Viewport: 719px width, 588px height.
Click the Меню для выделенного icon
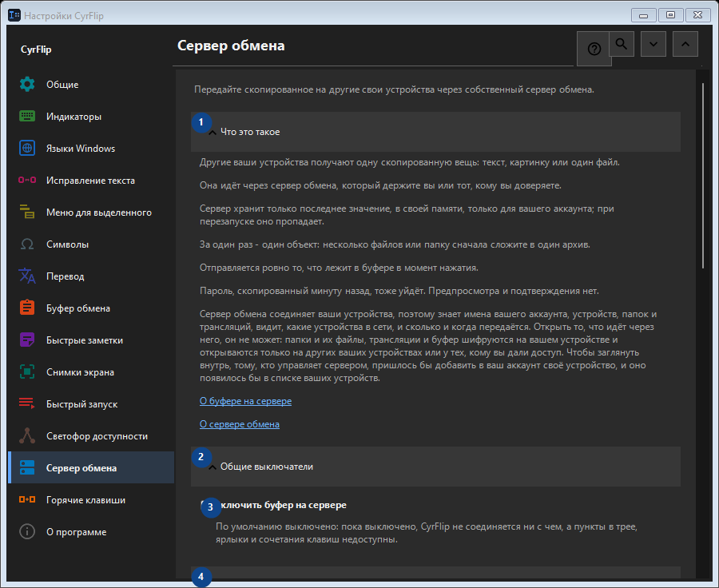(27, 213)
